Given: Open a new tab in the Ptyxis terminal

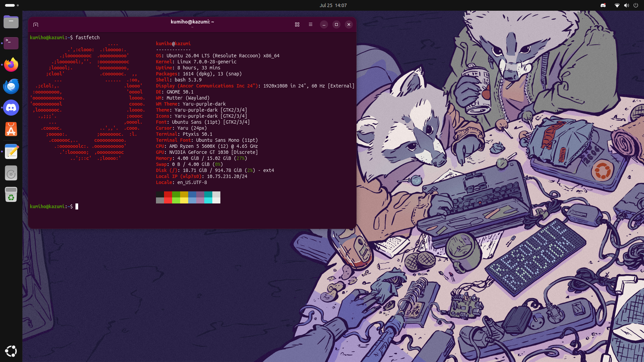Looking at the screenshot, I should 36,24.
